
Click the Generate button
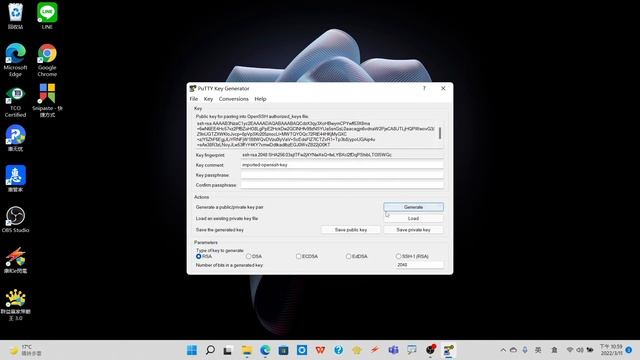click(x=413, y=207)
